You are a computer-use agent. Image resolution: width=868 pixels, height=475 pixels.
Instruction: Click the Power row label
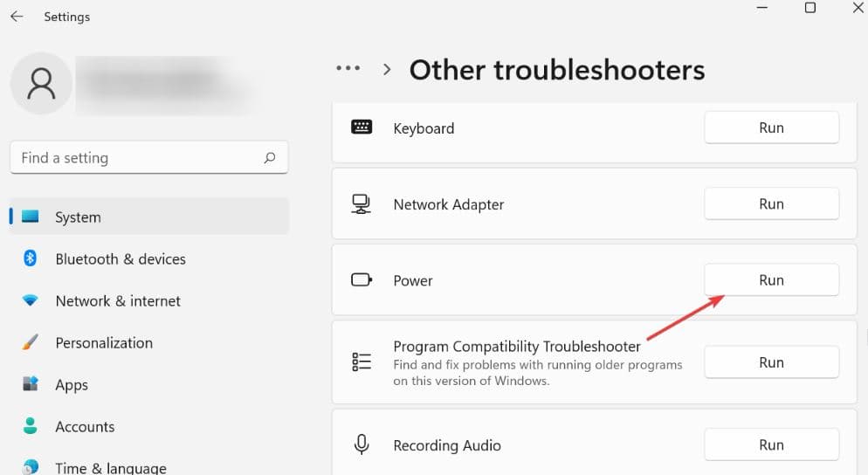coord(413,280)
